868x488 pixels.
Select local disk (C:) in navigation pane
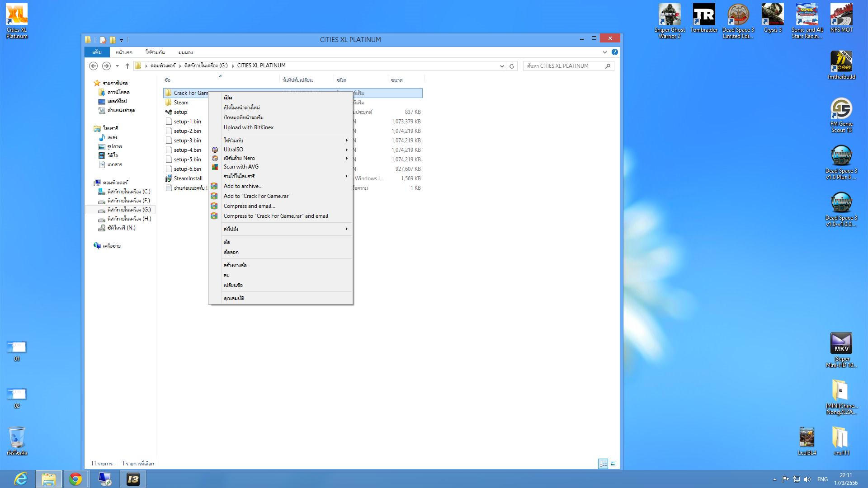[128, 192]
